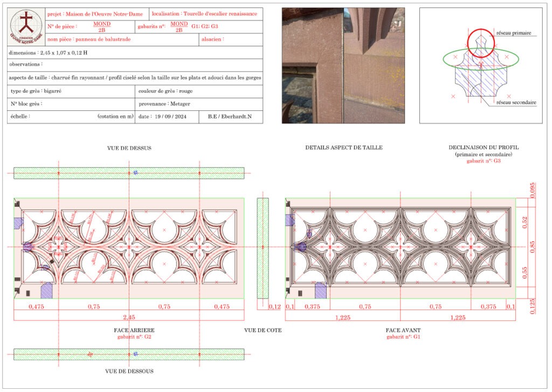Screen dimensions: 552x392
Task: Click the 'observations :' row
Action: click(x=135, y=65)
